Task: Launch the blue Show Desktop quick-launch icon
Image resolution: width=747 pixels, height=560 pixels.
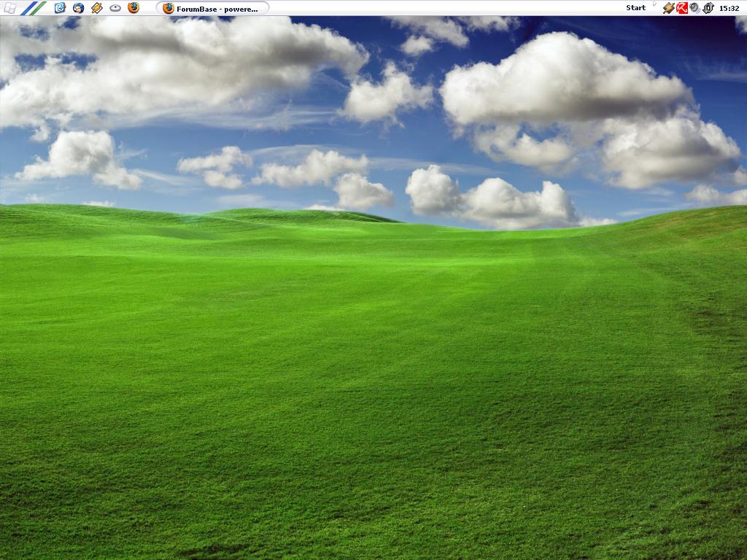Action: coord(60,7)
